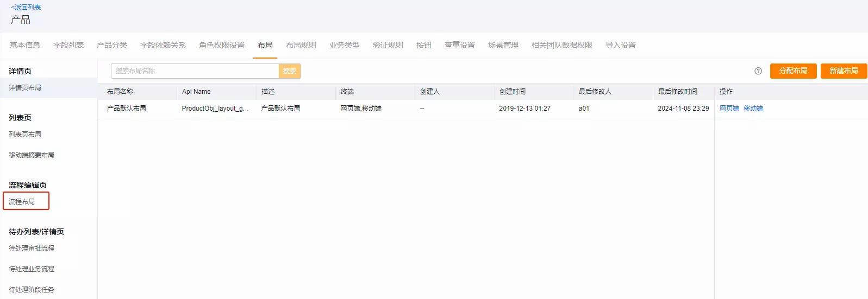The image size is (868, 299).
Task: Click the 布局名称 column header
Action: 120,92
